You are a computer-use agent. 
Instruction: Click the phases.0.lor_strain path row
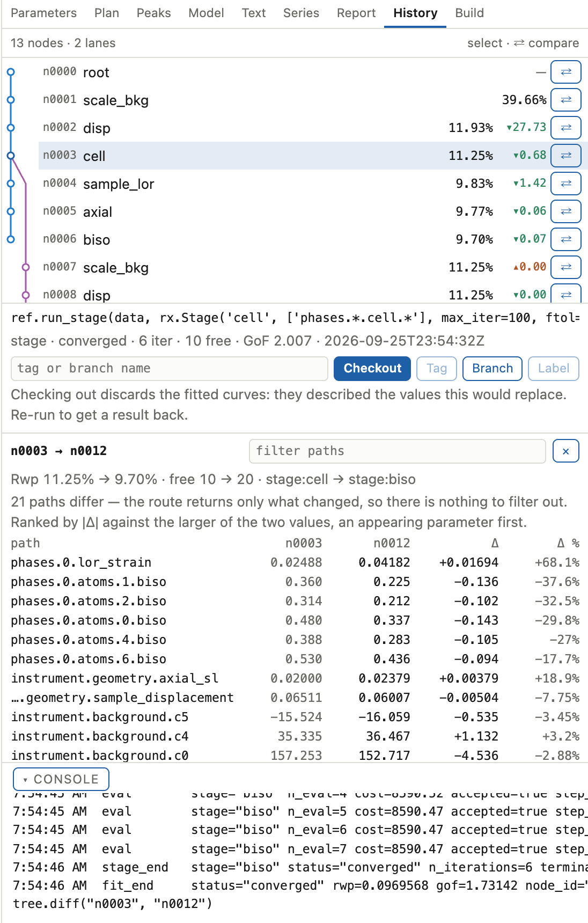[295, 562]
